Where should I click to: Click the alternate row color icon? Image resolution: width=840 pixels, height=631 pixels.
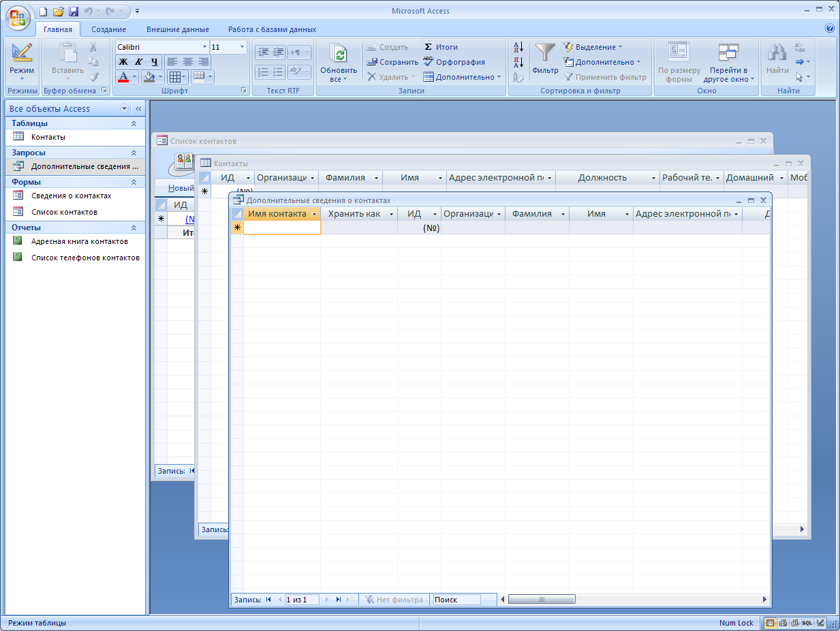tap(198, 76)
